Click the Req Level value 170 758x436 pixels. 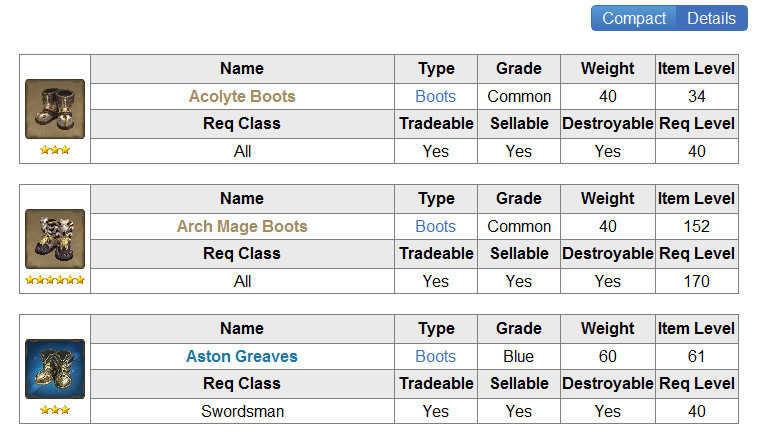click(x=696, y=281)
